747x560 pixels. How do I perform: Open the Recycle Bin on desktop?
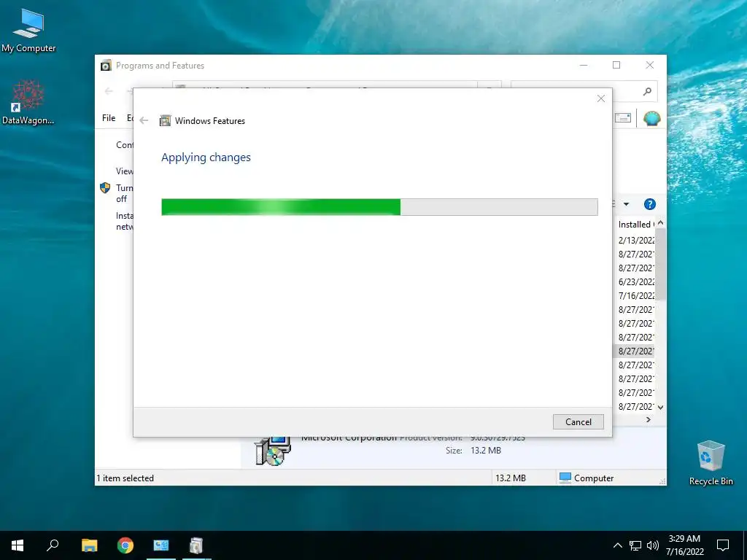[711, 463]
